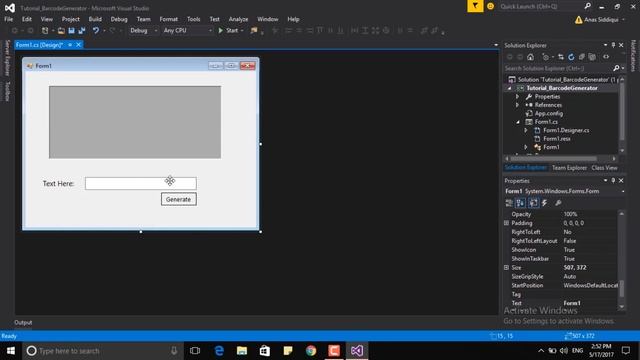Image resolution: width=640 pixels, height=360 pixels.
Task: Open the Toolbox side tab
Action: click(x=7, y=91)
